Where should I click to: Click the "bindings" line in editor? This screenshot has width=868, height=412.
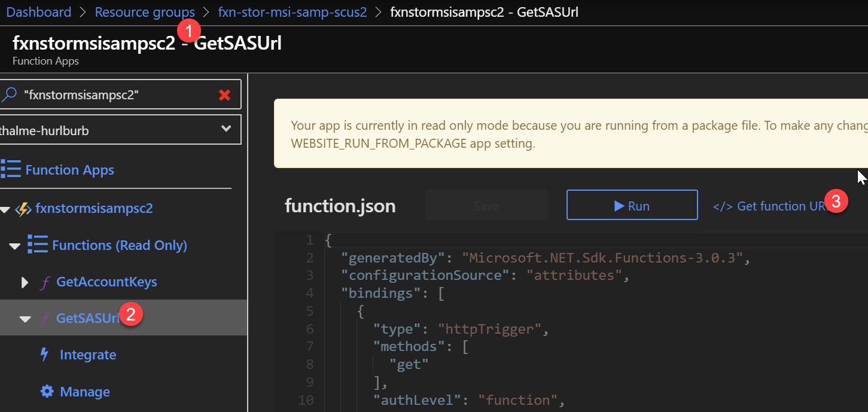click(x=392, y=293)
